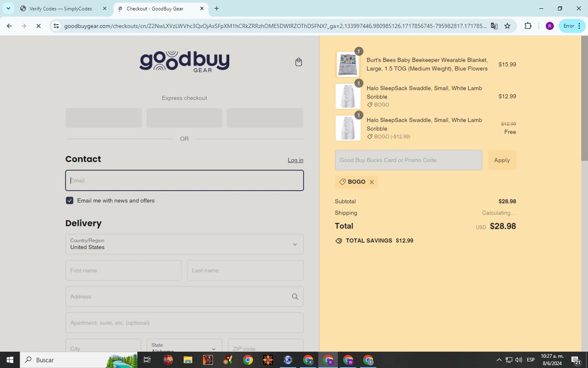Show hidden system tray icons
Viewport: 588px width, 368px height.
point(499,360)
